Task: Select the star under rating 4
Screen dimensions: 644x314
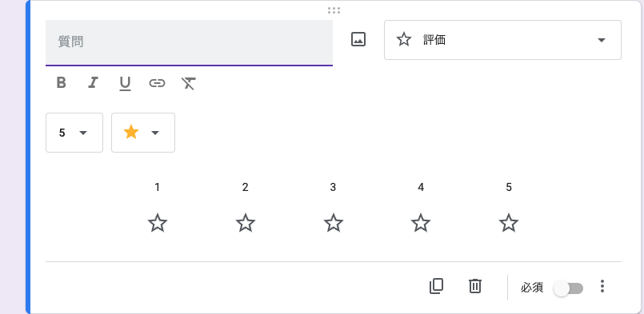Action: tap(421, 223)
